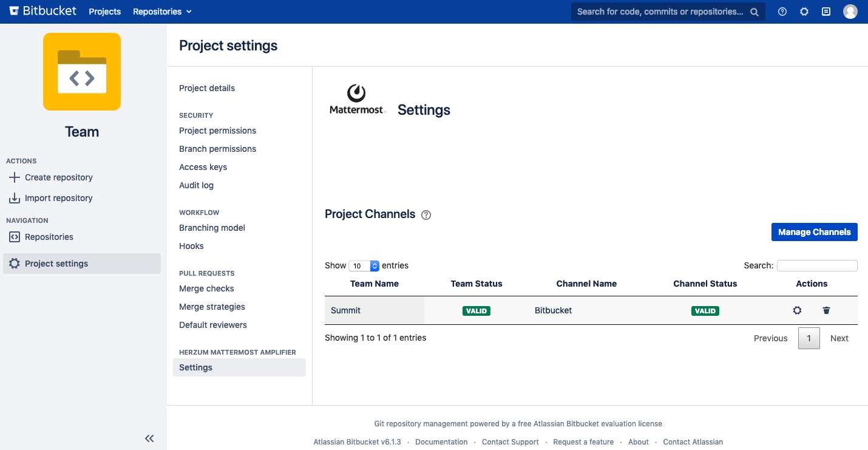
Task: Click the yellow Team project avatar
Action: point(82,72)
